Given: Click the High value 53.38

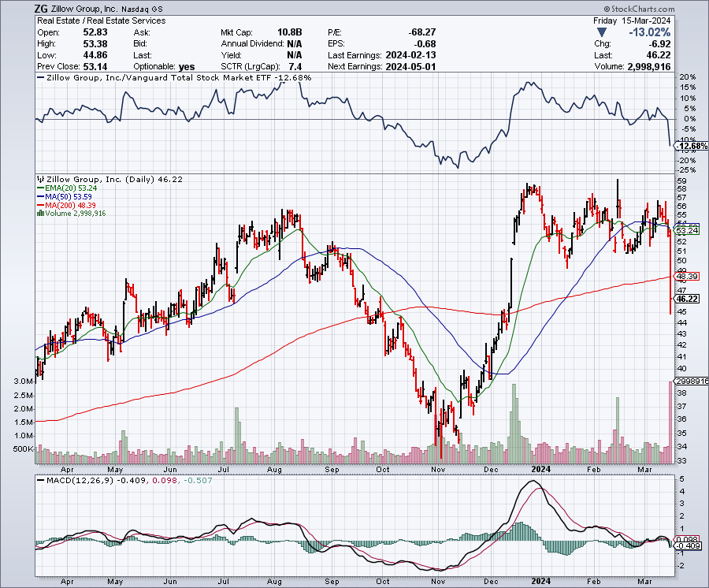Looking at the screenshot, I should pyautogui.click(x=95, y=44).
